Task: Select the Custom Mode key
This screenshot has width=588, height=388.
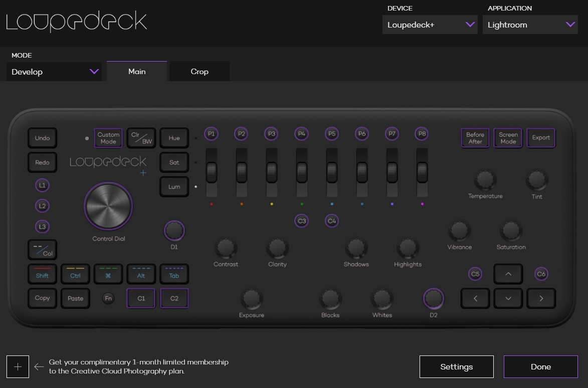Action: coord(108,138)
